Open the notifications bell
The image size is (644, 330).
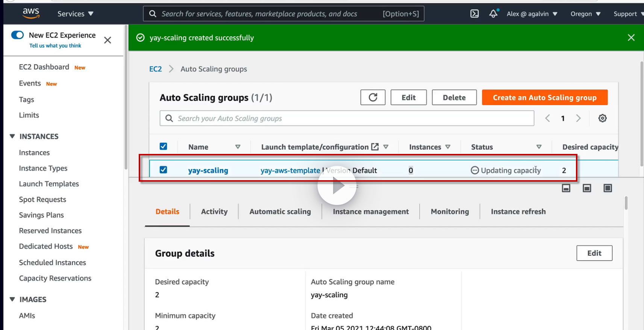pyautogui.click(x=493, y=14)
